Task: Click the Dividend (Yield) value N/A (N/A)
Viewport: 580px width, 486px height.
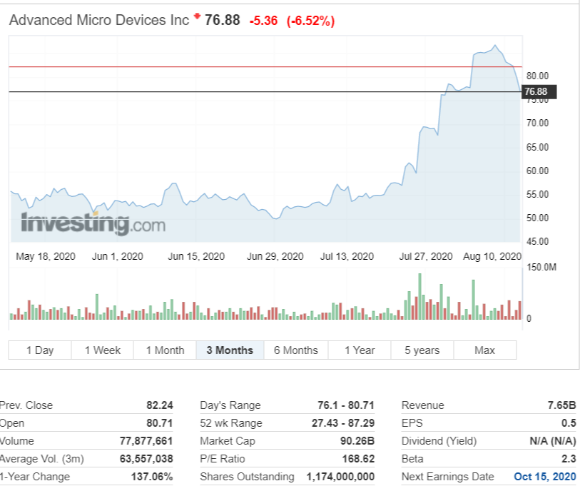Action: pyautogui.click(x=553, y=441)
